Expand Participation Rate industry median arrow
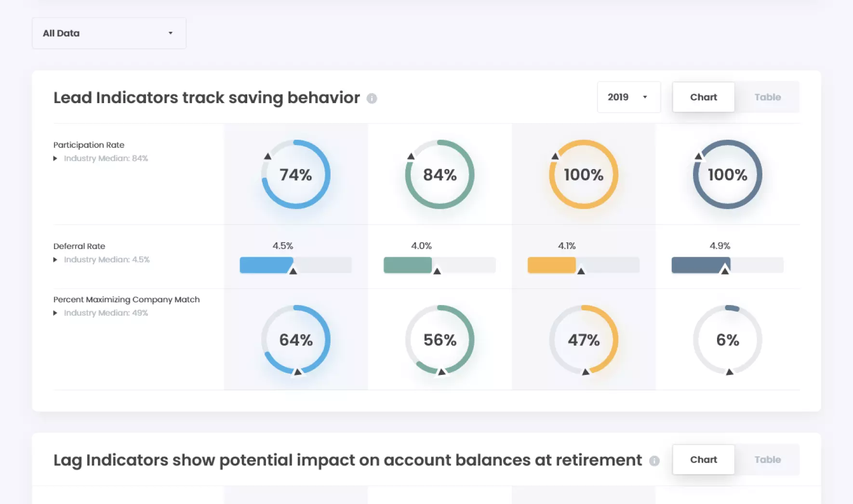 pos(55,159)
